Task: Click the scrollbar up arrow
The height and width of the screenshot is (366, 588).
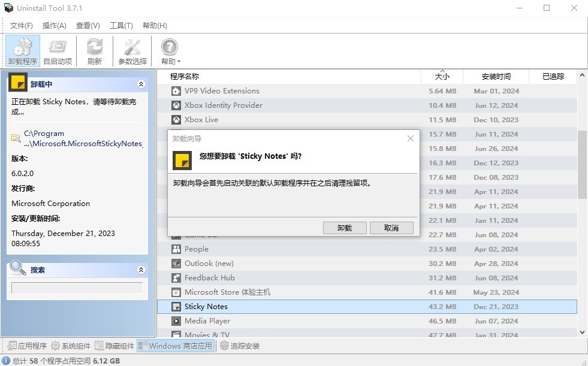Action: point(582,75)
